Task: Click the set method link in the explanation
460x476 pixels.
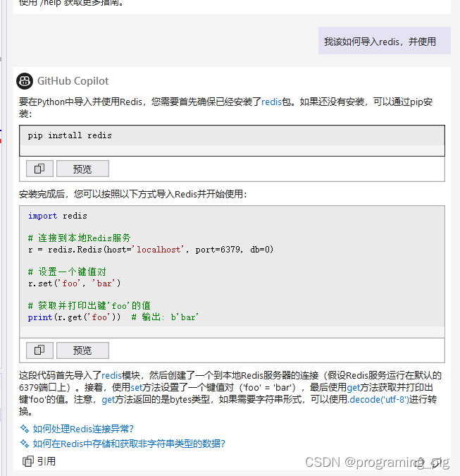Action: [136, 387]
